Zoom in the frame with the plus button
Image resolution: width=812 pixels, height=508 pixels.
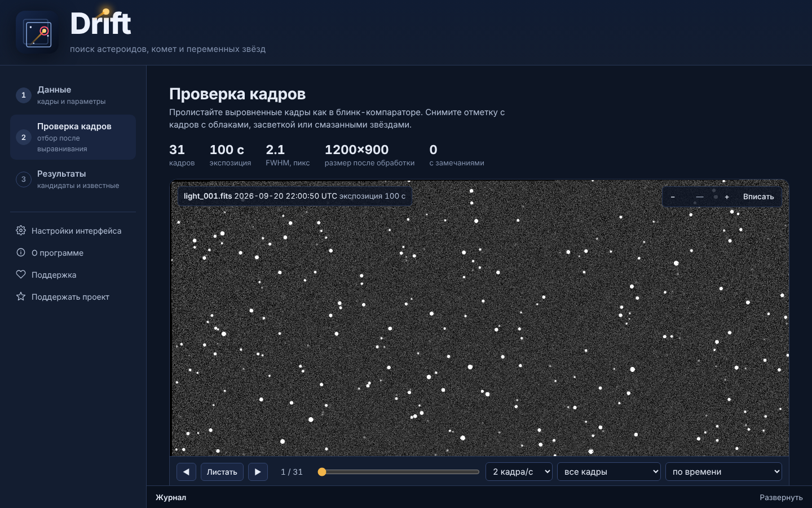pos(727,197)
